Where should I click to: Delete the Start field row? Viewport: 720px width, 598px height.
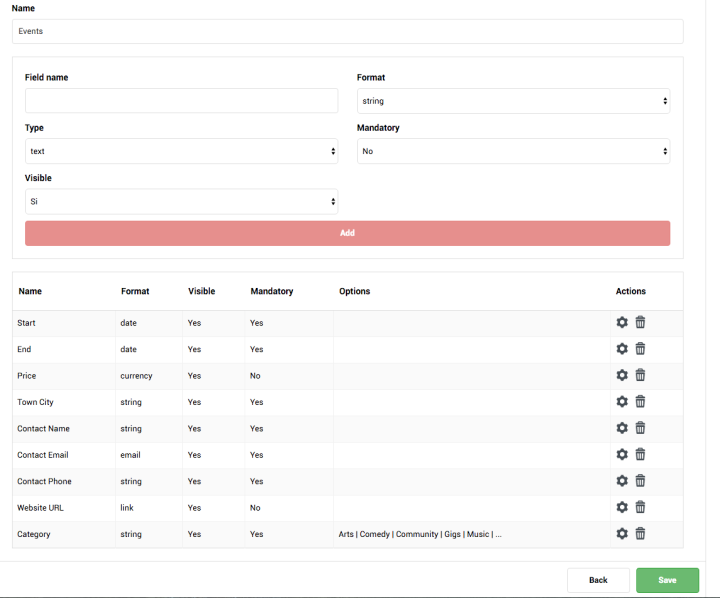tap(640, 322)
